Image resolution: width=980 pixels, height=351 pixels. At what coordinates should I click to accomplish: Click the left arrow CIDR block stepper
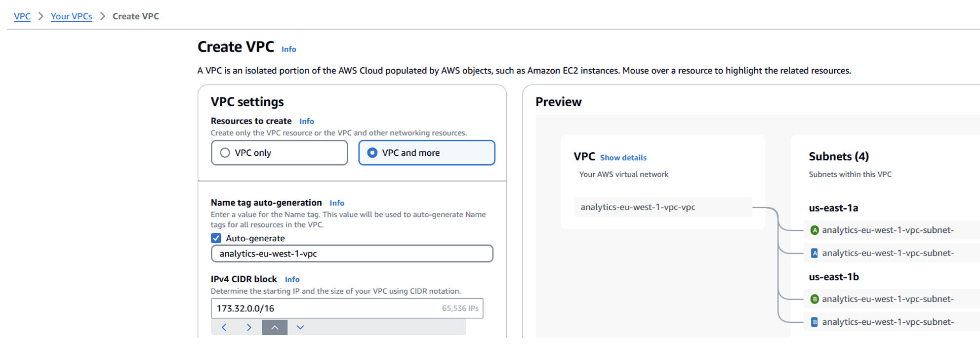pos(224,327)
